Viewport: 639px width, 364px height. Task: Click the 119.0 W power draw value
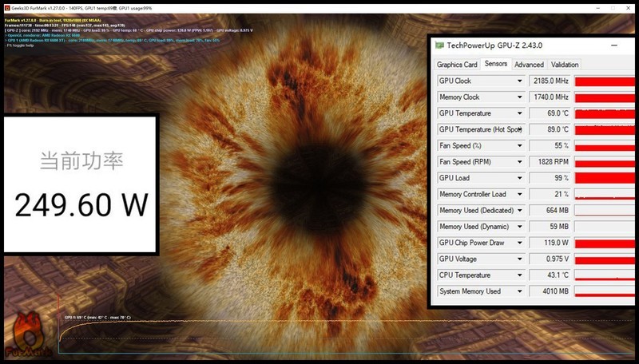pyautogui.click(x=550, y=243)
